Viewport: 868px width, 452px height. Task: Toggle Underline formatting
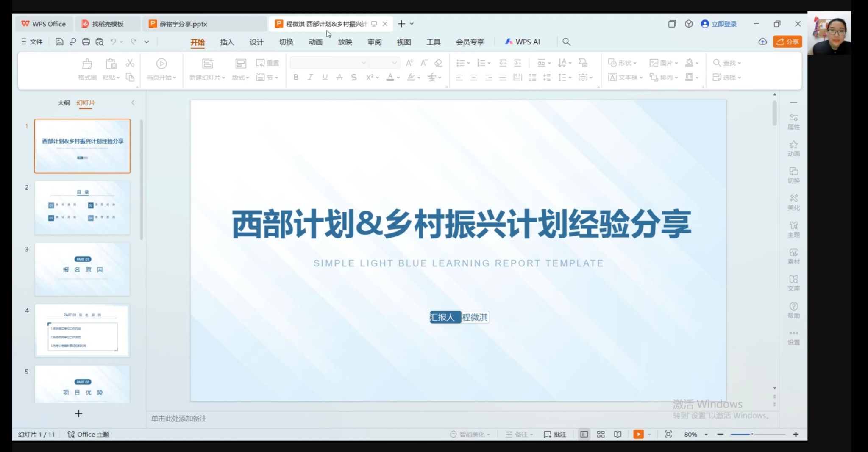(325, 77)
